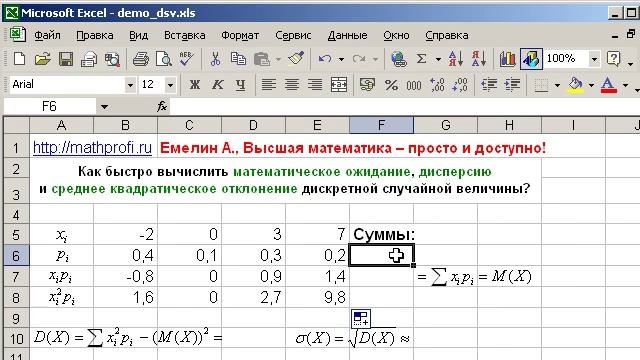This screenshot has height=360, width=640.
Task: Open the Данные menu
Action: pyautogui.click(x=347, y=36)
